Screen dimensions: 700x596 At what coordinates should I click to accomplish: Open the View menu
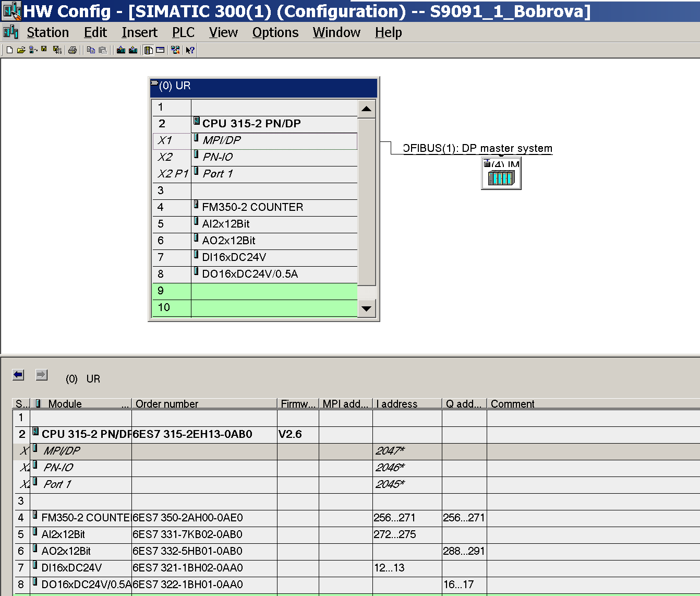223,32
